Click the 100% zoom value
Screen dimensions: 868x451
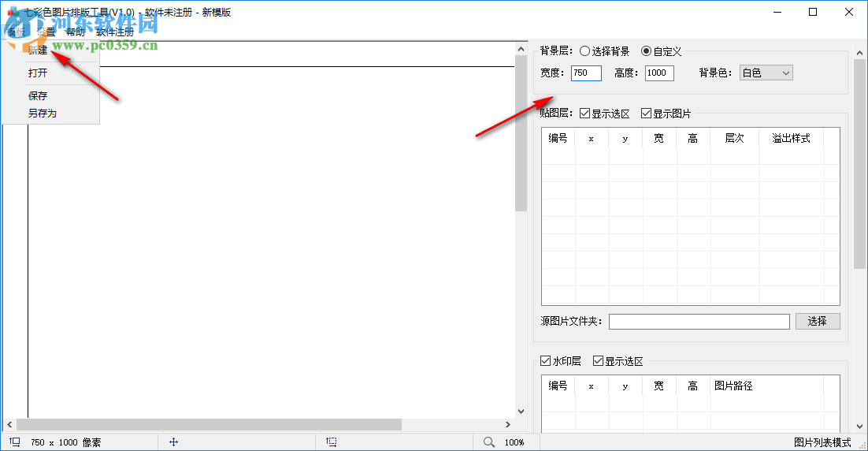[x=514, y=442]
